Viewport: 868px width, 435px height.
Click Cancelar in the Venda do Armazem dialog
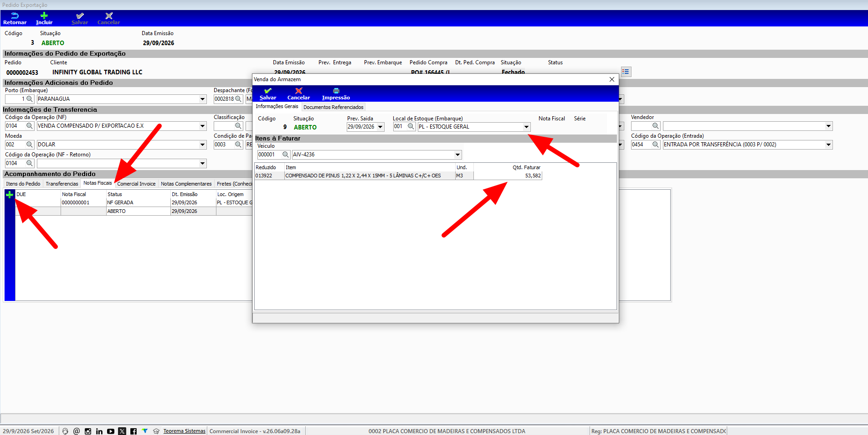pyautogui.click(x=298, y=94)
